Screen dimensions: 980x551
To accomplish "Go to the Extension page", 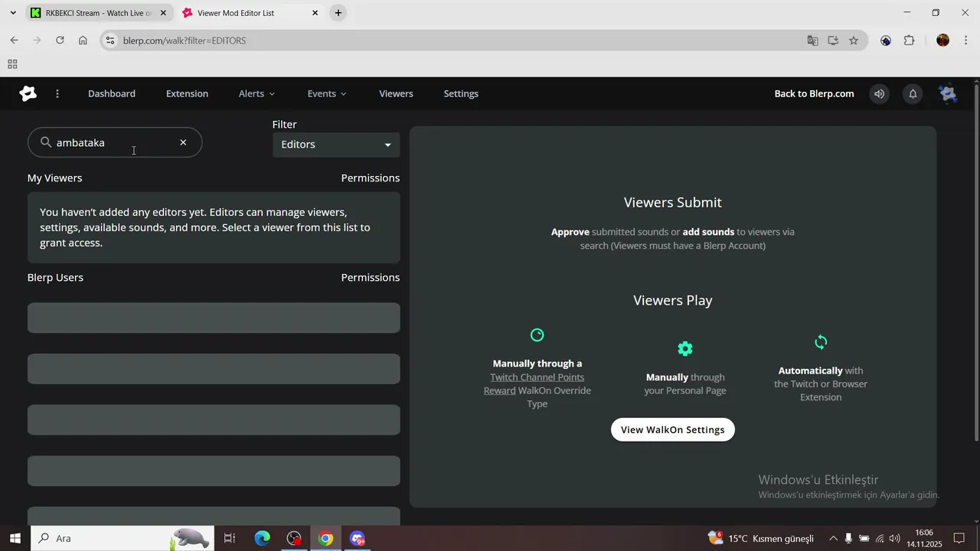I will pos(187,93).
